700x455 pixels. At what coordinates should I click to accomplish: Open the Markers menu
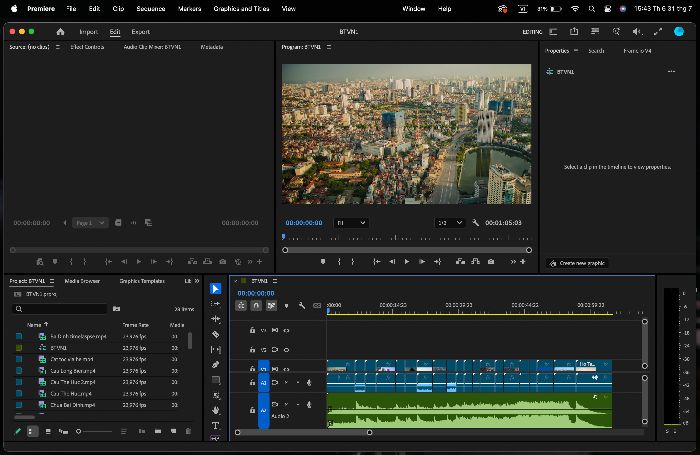coord(189,8)
